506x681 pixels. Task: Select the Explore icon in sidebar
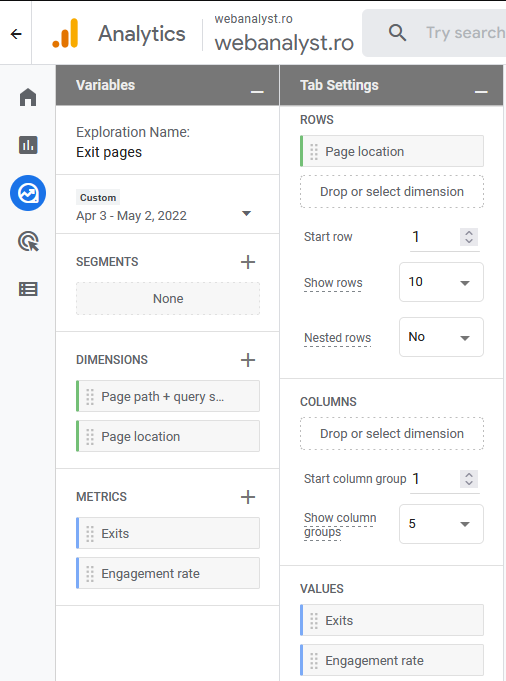click(x=28, y=193)
